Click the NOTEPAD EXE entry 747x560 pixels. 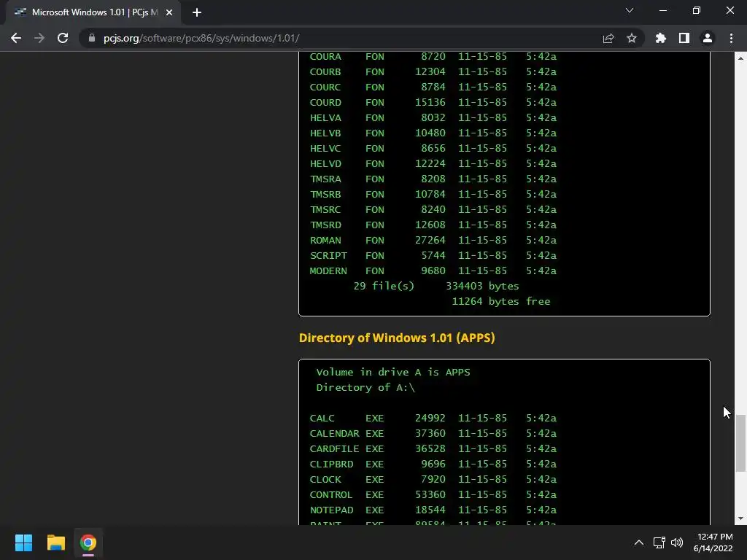433,510
